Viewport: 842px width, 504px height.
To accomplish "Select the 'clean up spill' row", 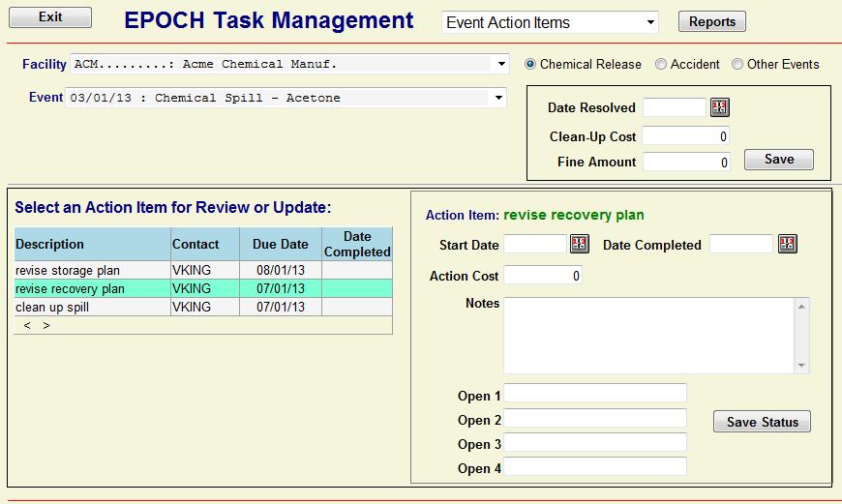I will click(203, 307).
